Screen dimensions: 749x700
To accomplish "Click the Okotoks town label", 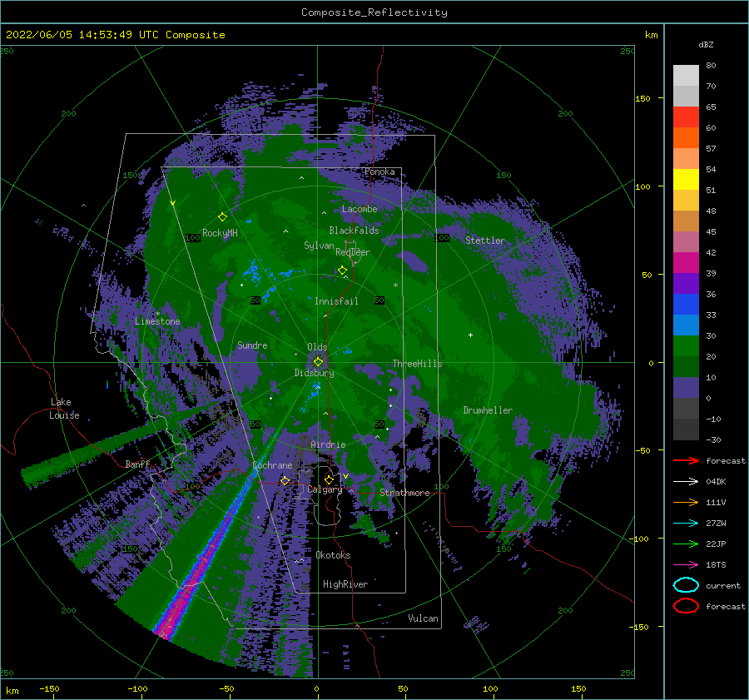I will pos(333,555).
